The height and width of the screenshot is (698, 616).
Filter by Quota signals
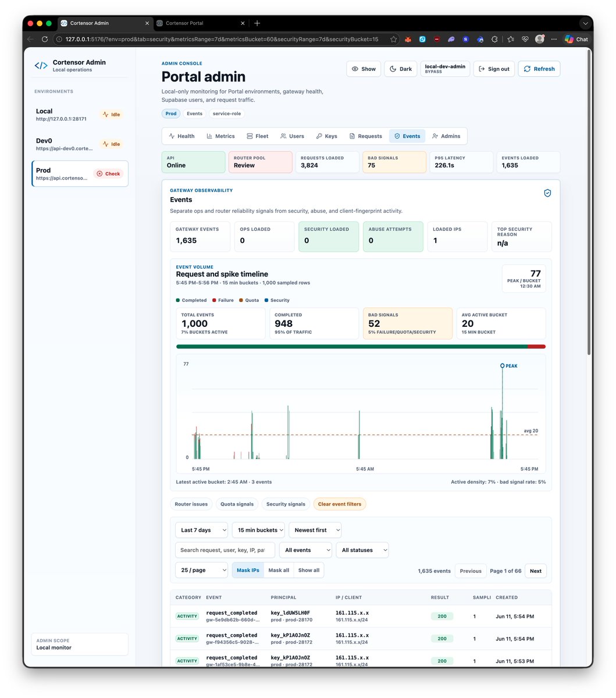237,504
